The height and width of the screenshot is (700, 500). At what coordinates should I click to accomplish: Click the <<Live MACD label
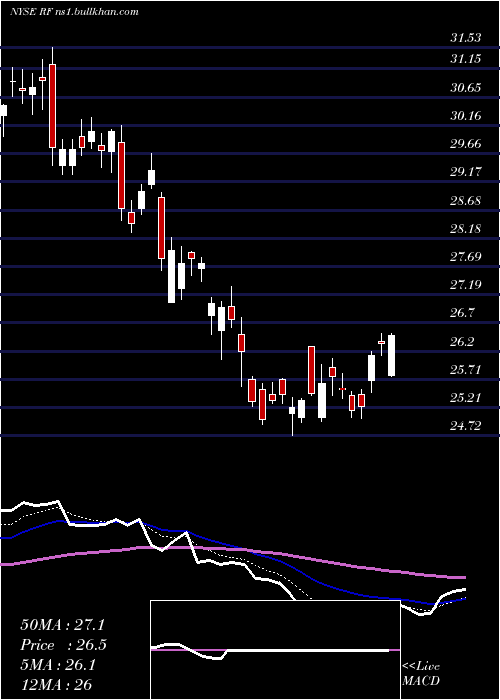pyautogui.click(x=421, y=674)
